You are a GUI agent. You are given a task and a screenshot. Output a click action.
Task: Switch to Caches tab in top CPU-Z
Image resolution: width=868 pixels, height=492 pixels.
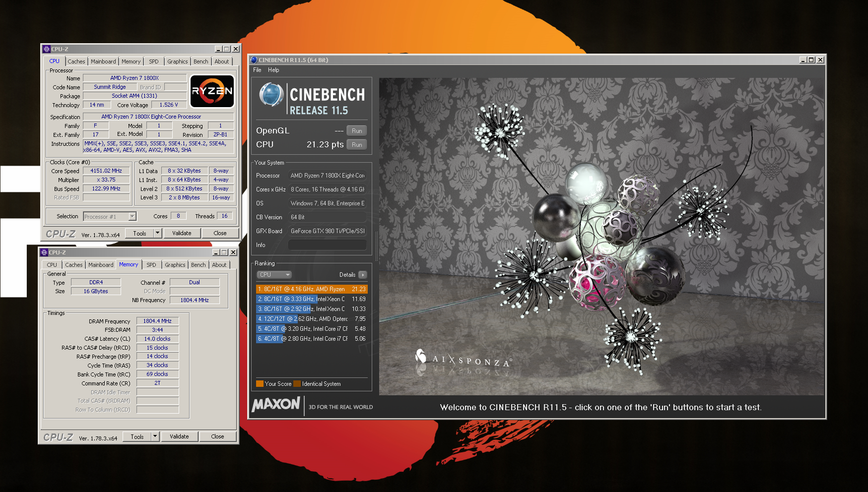(x=76, y=61)
